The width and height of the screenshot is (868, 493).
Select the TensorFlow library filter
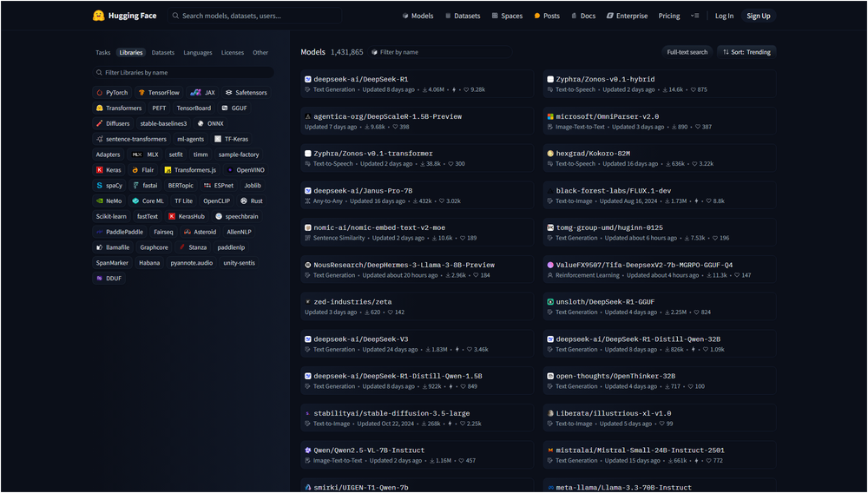coord(159,92)
